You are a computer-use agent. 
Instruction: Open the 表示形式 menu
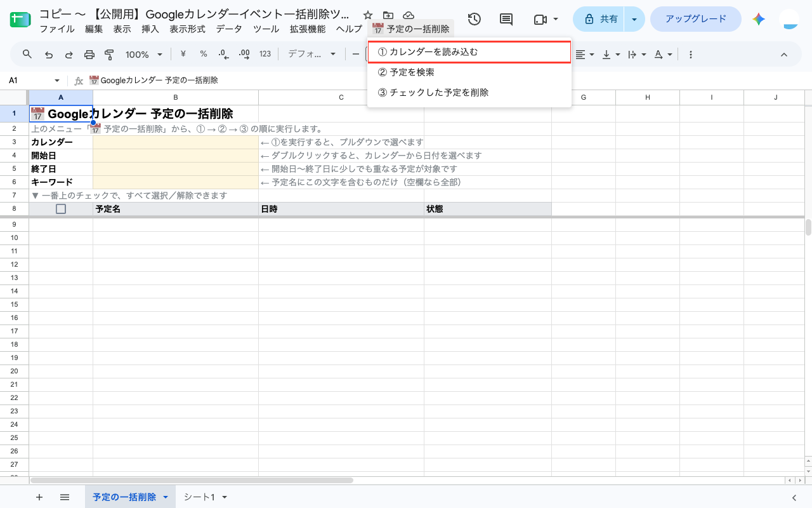click(188, 29)
